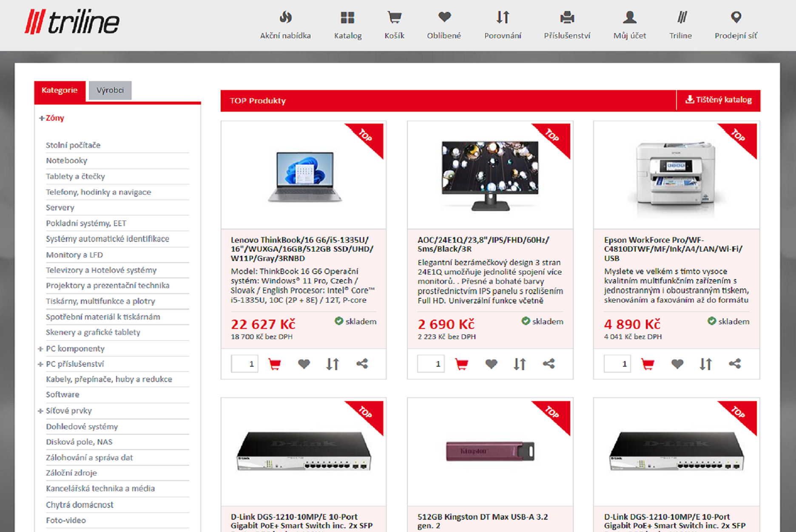Open the Akční nabídka flame icon
Viewport: 796px width, 532px height.
click(285, 18)
